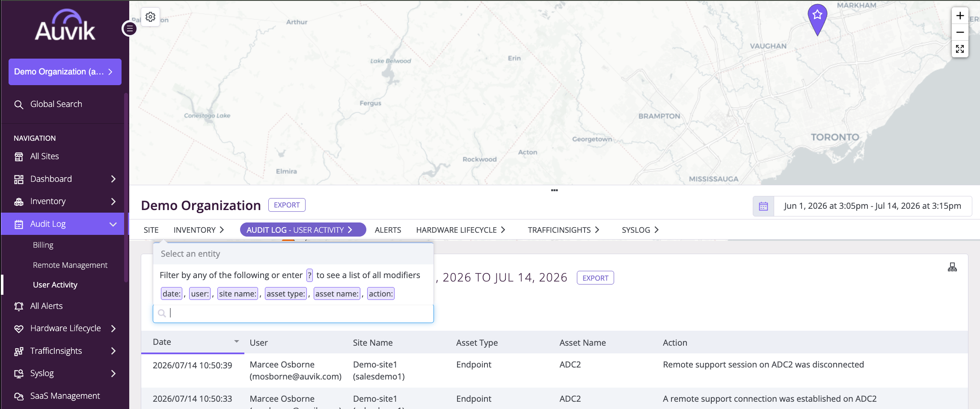Click the All Alerts bell icon
This screenshot has height=409, width=980.
(x=19, y=306)
